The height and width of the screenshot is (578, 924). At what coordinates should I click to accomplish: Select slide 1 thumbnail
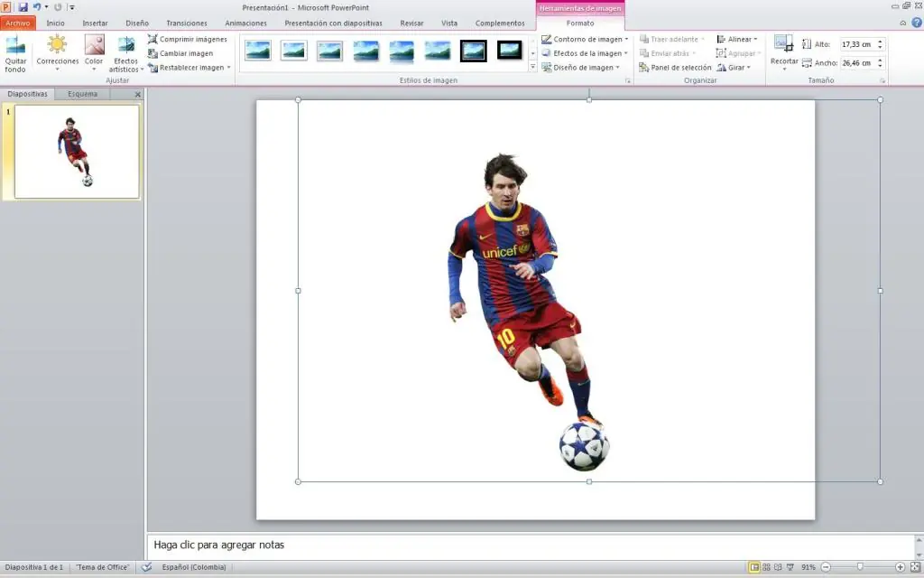[77, 152]
